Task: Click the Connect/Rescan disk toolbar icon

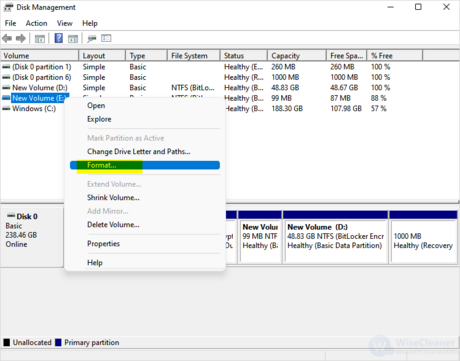Action: pyautogui.click(x=92, y=39)
